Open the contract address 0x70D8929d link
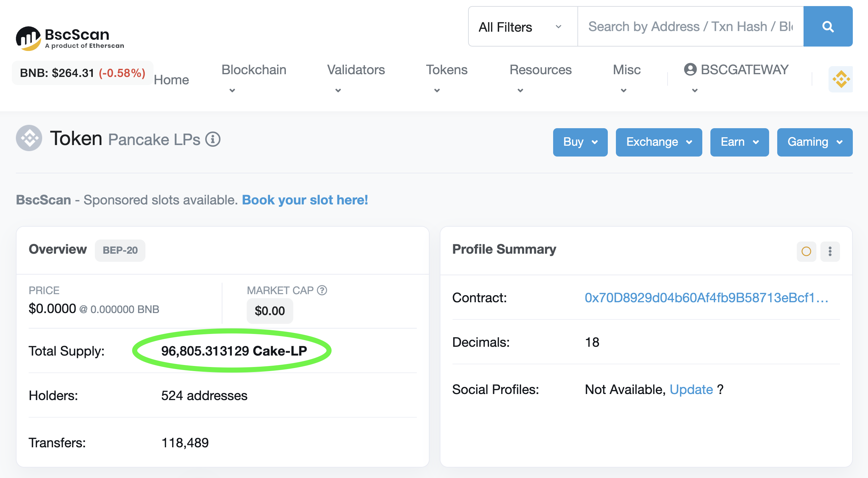 click(x=706, y=298)
